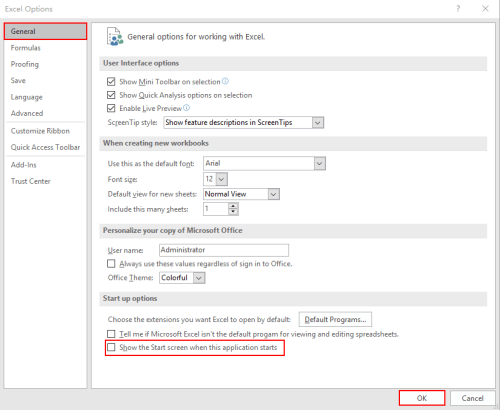Screen dimensions: 500x410
Task: Click the Default Programs button
Action: pos(335,320)
